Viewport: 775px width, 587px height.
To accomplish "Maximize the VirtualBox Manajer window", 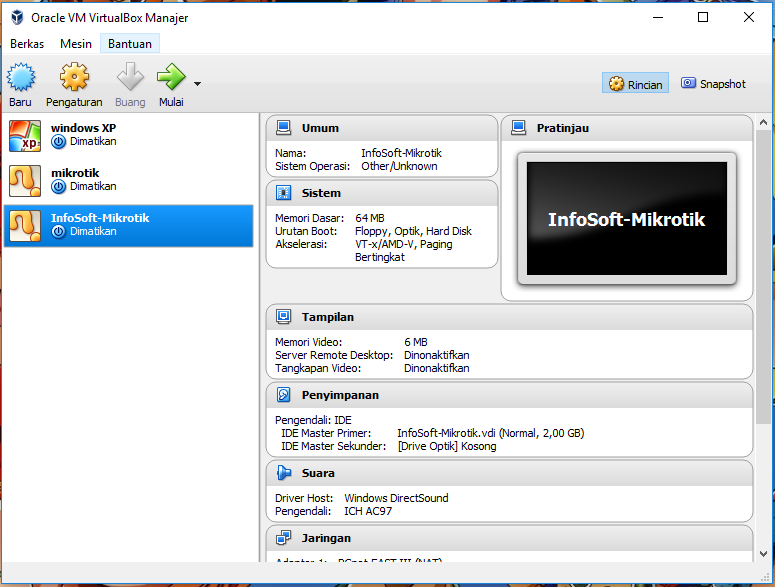I will pyautogui.click(x=703, y=17).
